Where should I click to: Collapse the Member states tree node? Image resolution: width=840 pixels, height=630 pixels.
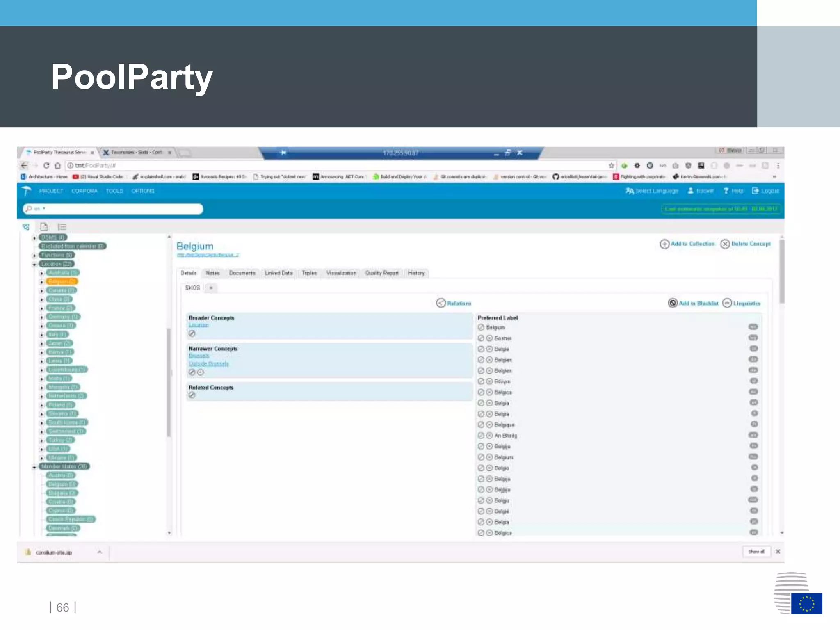[34, 467]
